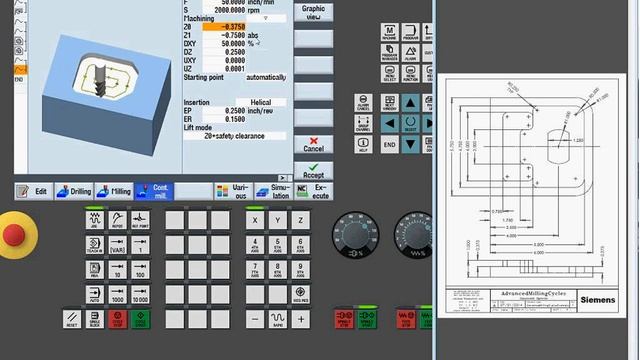Open the Cont. mill. softkey tab
This screenshot has width=640, height=360.
coord(154,191)
